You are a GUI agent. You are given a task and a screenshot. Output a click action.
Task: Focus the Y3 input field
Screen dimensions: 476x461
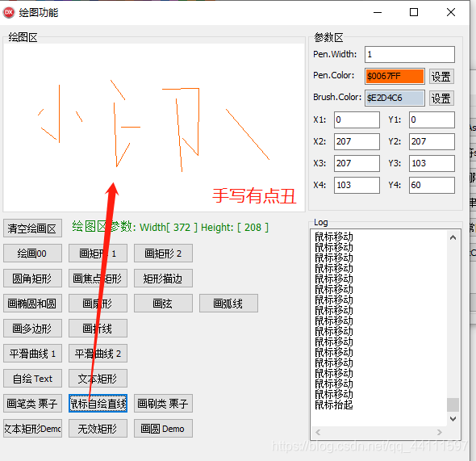coord(432,163)
